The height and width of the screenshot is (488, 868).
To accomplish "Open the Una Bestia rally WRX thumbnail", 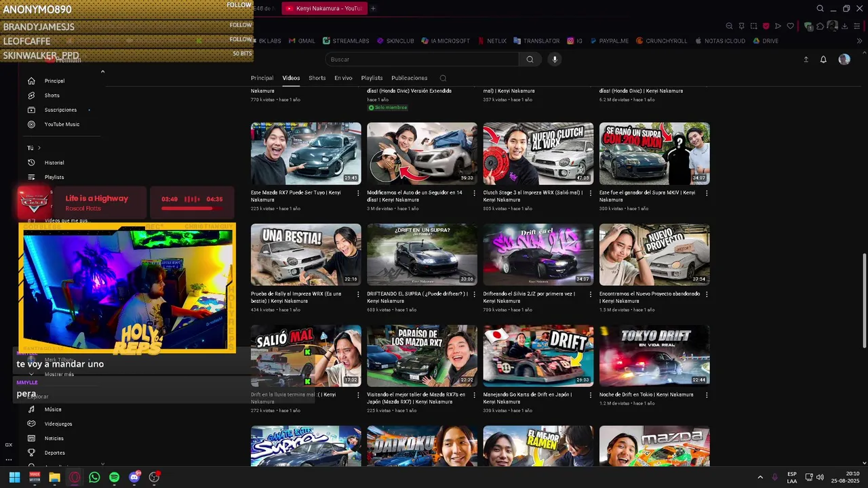I will (x=306, y=255).
